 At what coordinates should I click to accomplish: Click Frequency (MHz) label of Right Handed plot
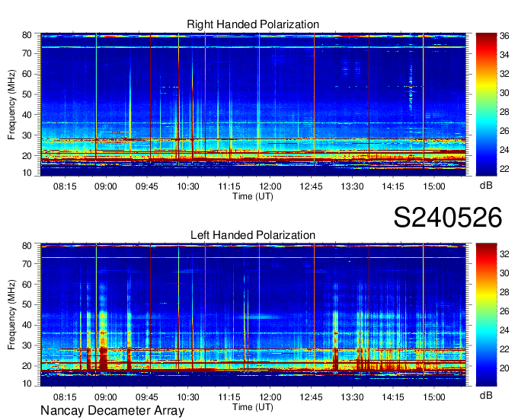point(11,104)
